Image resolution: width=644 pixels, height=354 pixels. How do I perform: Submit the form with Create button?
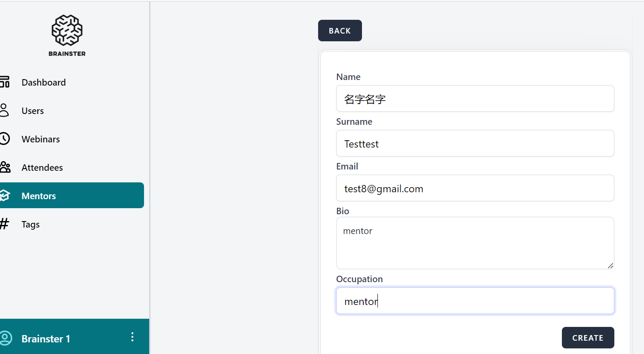point(588,338)
